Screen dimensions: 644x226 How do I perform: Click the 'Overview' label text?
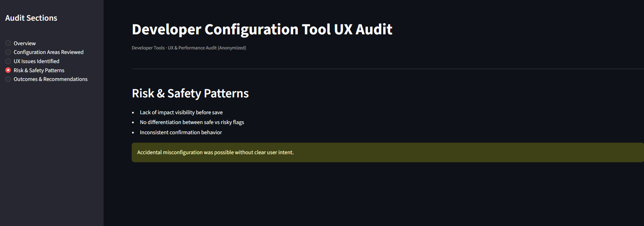pos(25,43)
